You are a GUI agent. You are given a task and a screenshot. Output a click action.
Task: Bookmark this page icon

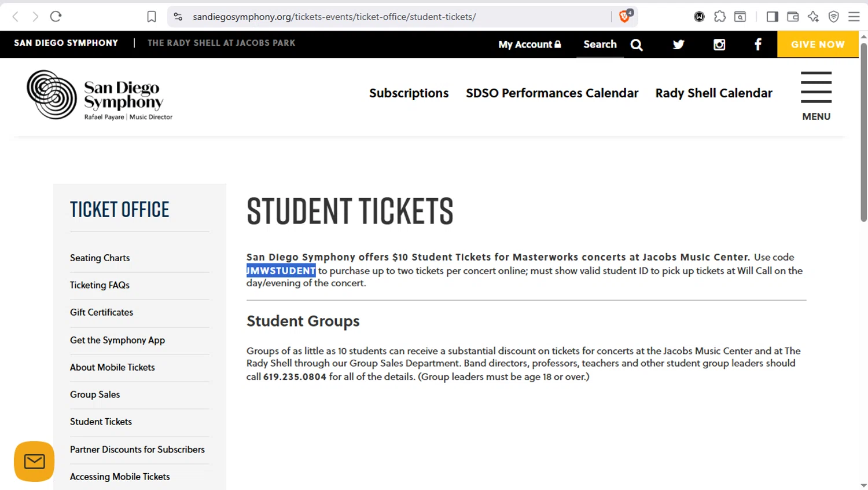tap(152, 17)
